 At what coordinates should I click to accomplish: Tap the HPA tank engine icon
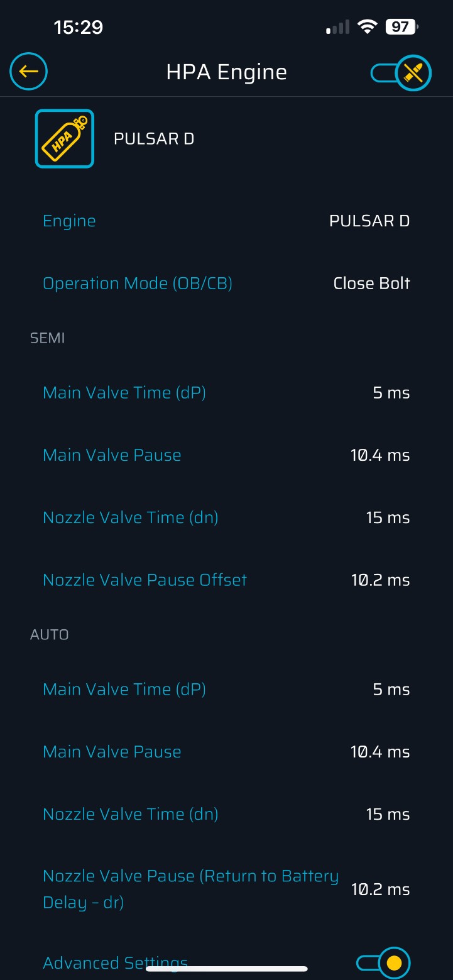point(64,139)
